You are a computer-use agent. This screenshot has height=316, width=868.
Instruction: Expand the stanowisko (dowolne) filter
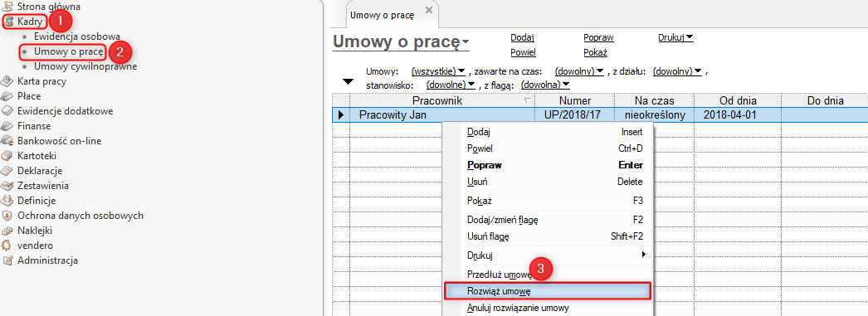coord(451,85)
